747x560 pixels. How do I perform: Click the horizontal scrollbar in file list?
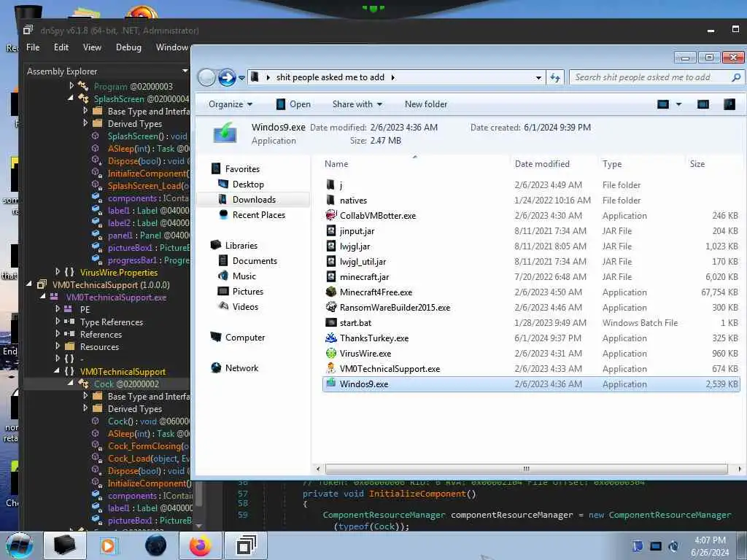click(x=527, y=469)
